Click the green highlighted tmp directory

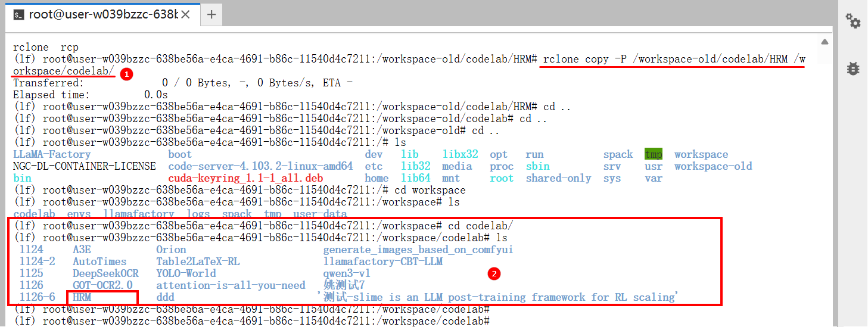tap(653, 154)
